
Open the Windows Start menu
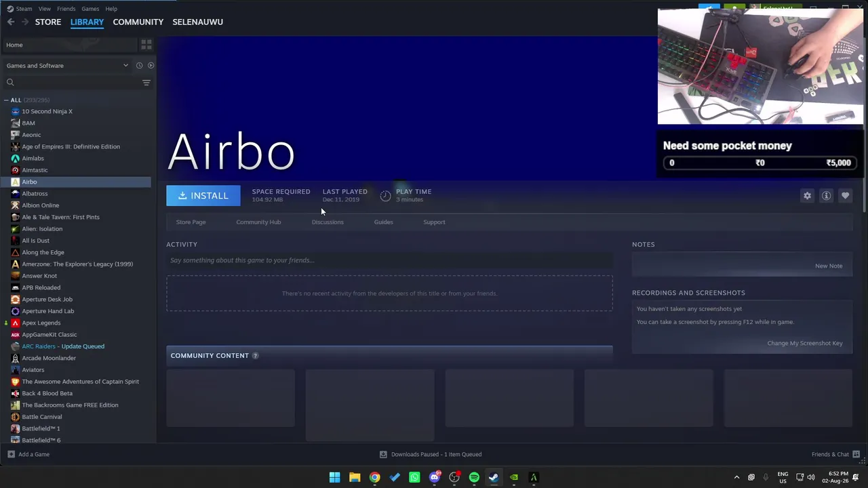[x=335, y=477]
